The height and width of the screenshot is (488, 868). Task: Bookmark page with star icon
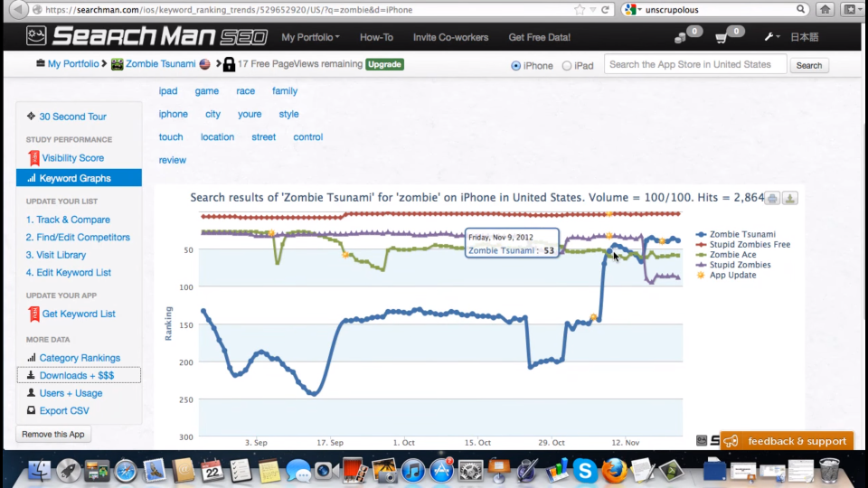click(579, 9)
